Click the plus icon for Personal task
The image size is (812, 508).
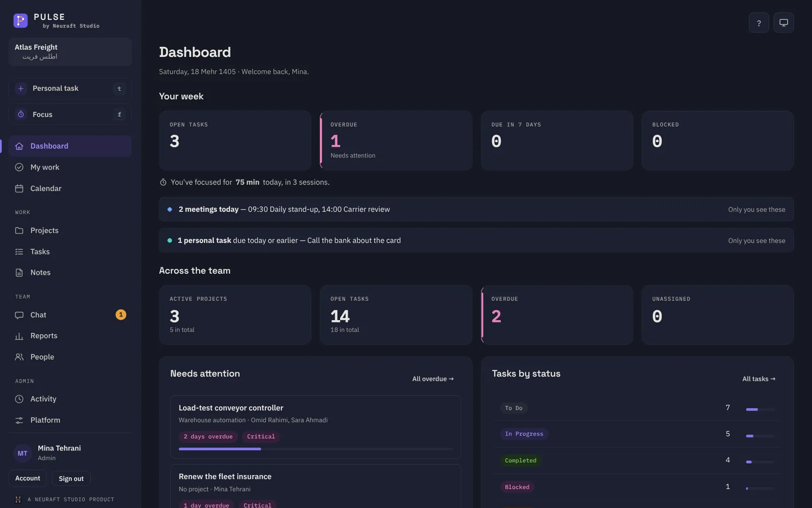pos(21,88)
